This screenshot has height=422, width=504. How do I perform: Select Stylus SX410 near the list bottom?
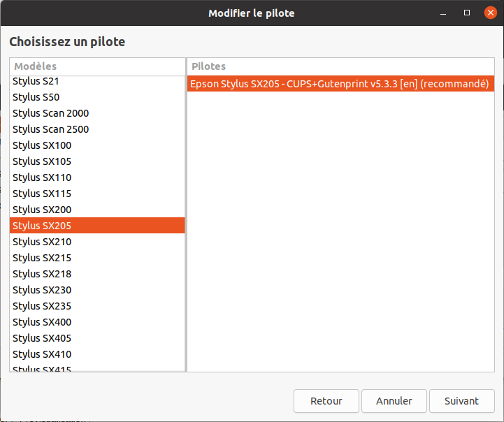97,354
